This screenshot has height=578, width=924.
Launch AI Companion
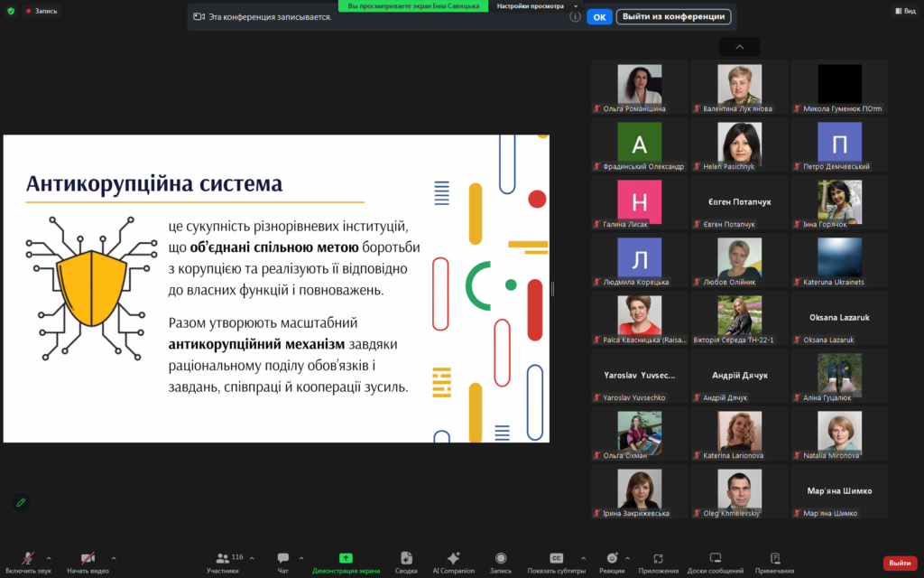pyautogui.click(x=453, y=559)
